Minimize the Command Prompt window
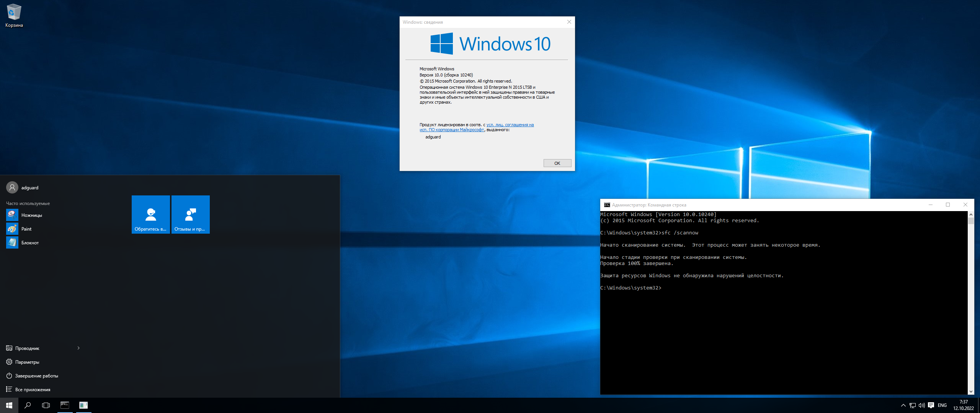 point(931,205)
